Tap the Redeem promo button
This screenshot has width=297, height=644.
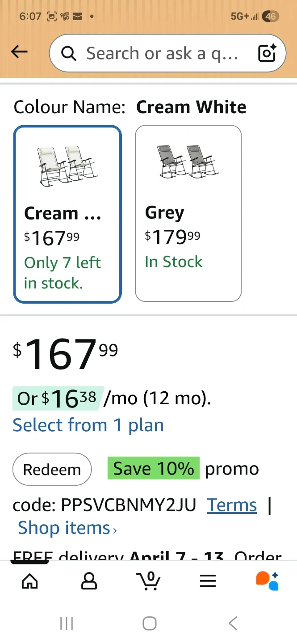(x=52, y=470)
